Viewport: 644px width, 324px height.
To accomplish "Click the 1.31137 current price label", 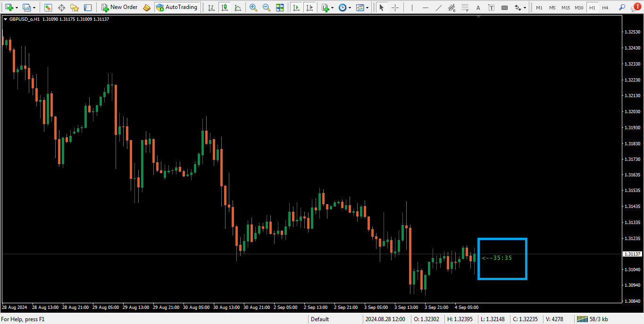I will pos(632,254).
